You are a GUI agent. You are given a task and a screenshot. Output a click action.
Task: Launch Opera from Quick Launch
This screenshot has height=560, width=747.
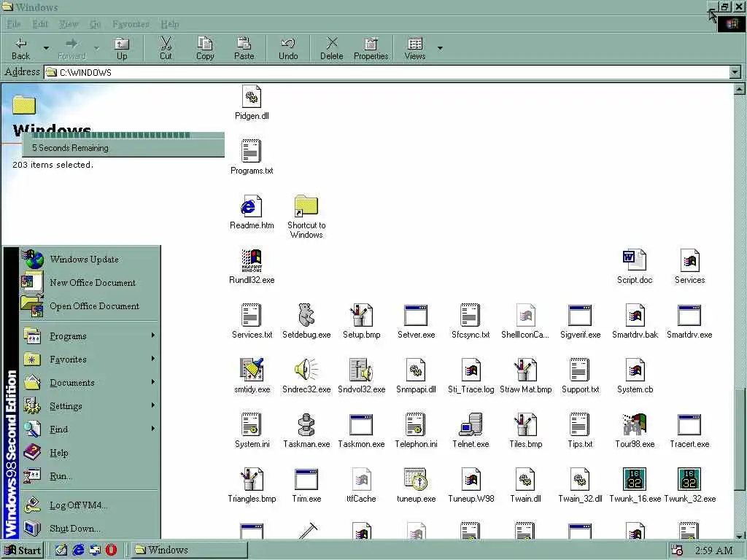point(111,550)
